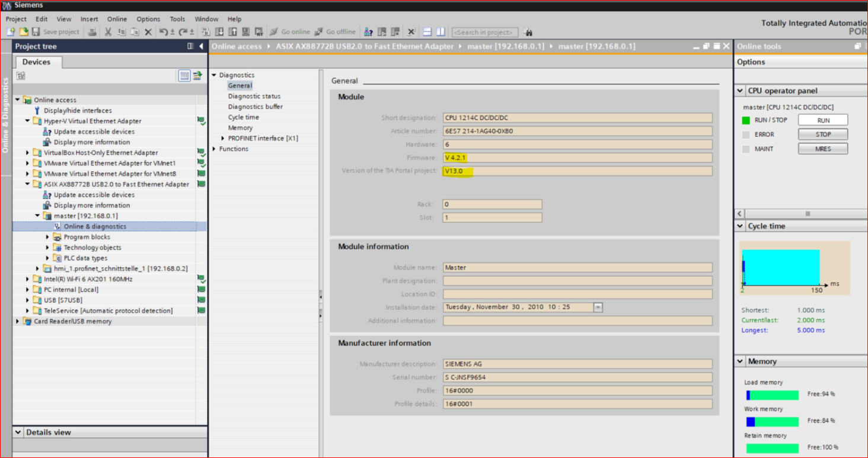Open the Installation date dropdown
868x458 pixels.
point(598,308)
